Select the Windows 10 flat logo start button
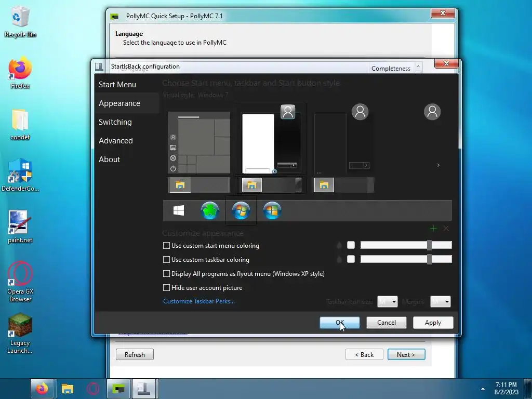The height and width of the screenshot is (399, 532). coord(179,211)
